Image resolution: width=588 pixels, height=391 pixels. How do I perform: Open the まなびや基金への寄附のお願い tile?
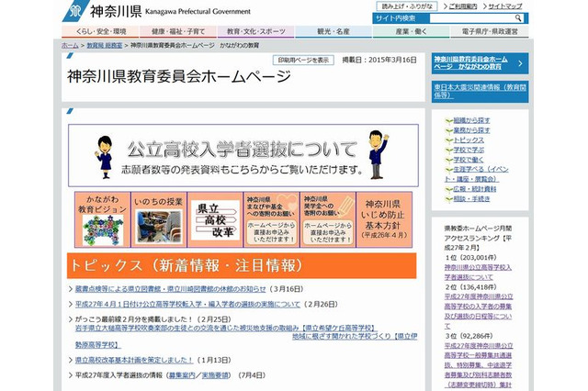pos(272,219)
